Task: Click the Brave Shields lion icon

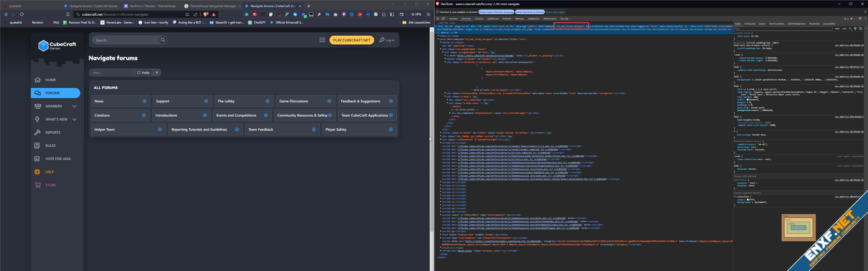Action: 206,14
